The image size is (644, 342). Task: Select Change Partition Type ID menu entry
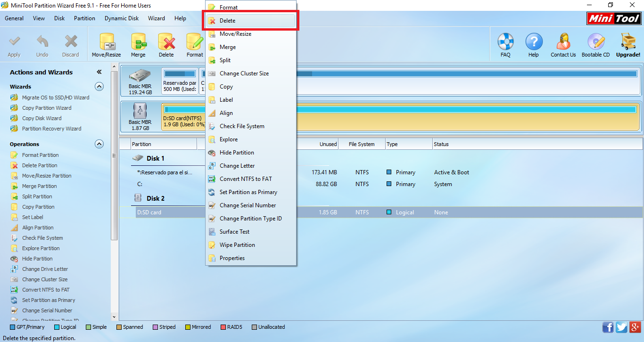point(251,219)
